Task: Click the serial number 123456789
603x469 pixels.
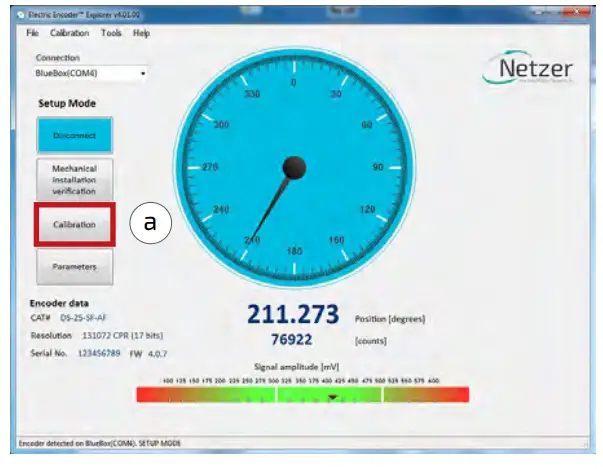Action: (x=99, y=353)
